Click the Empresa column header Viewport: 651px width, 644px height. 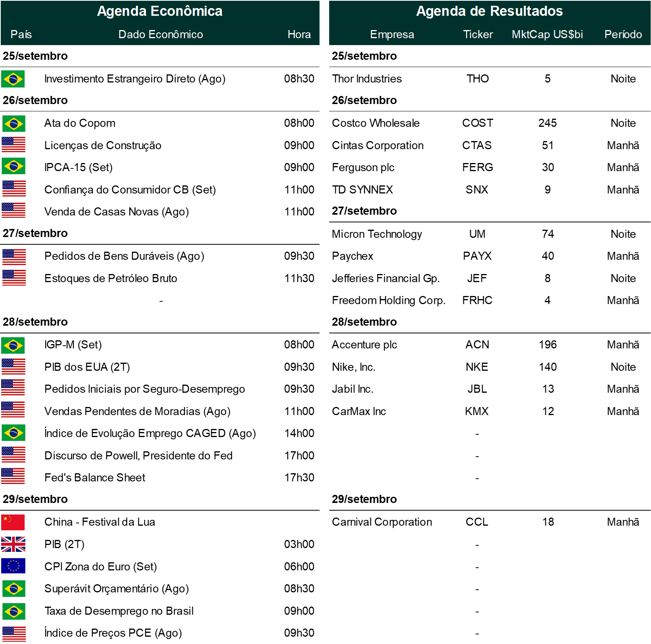(x=392, y=34)
